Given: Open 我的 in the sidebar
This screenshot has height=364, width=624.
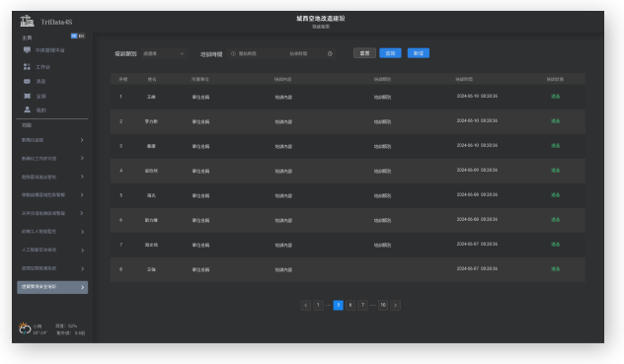Looking at the screenshot, I should click(x=41, y=110).
